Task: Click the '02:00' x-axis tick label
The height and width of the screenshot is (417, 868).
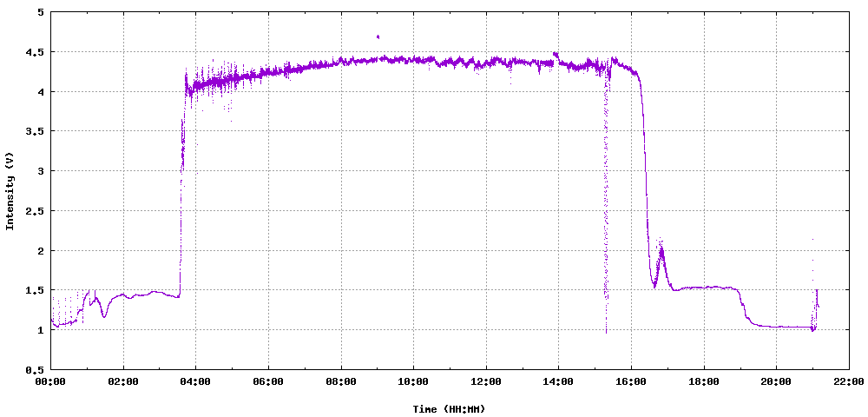Action: coord(123,381)
